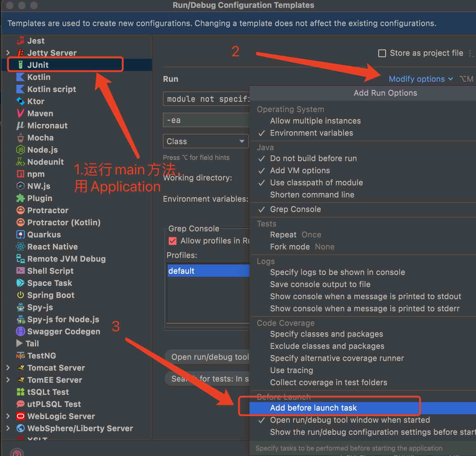Open the module not specified selector
The height and width of the screenshot is (456, 476).
point(206,99)
